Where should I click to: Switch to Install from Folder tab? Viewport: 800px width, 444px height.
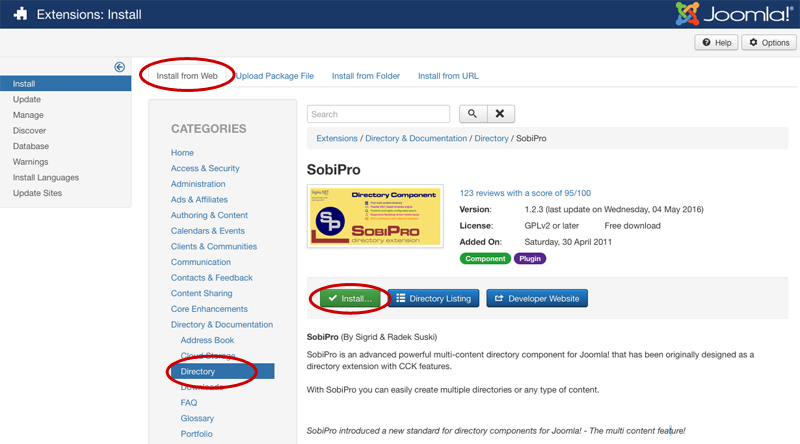[366, 76]
